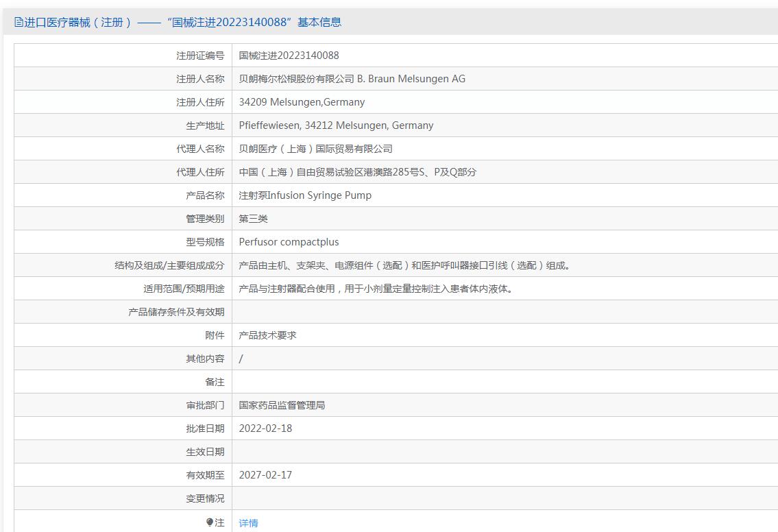This screenshot has width=778, height=532.
Task: Click product name 注射泵Infusion Syringe Pump
Action: 304,195
